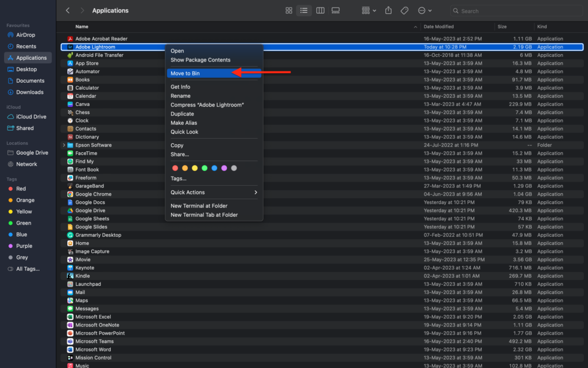Sort by the Name column header

(82, 26)
